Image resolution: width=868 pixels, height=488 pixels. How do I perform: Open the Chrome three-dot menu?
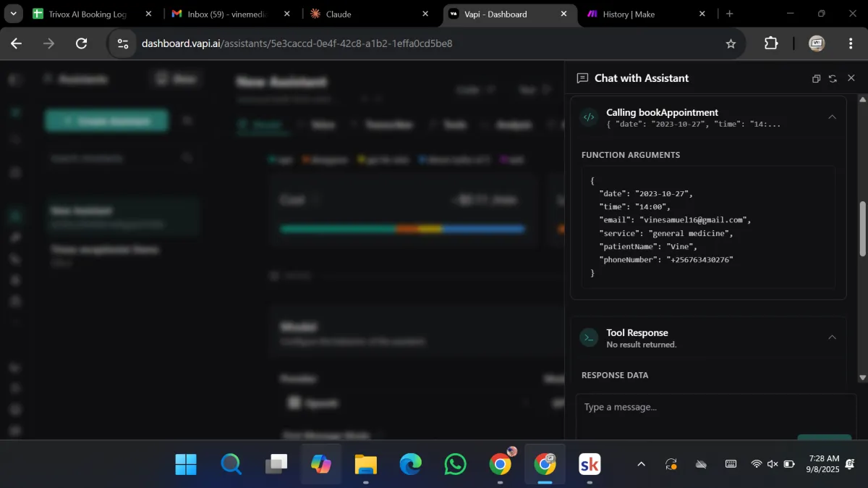click(x=851, y=43)
